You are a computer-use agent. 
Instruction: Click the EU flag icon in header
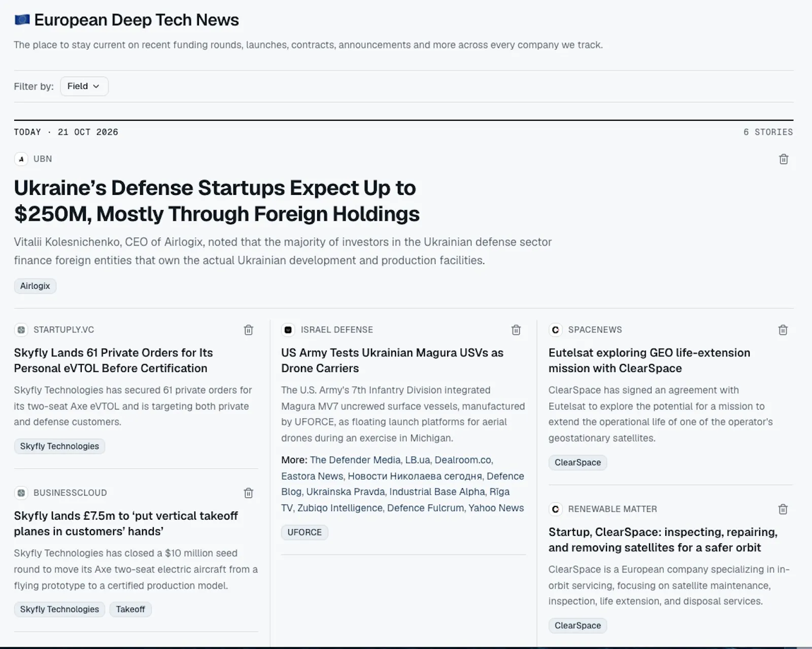tap(22, 20)
